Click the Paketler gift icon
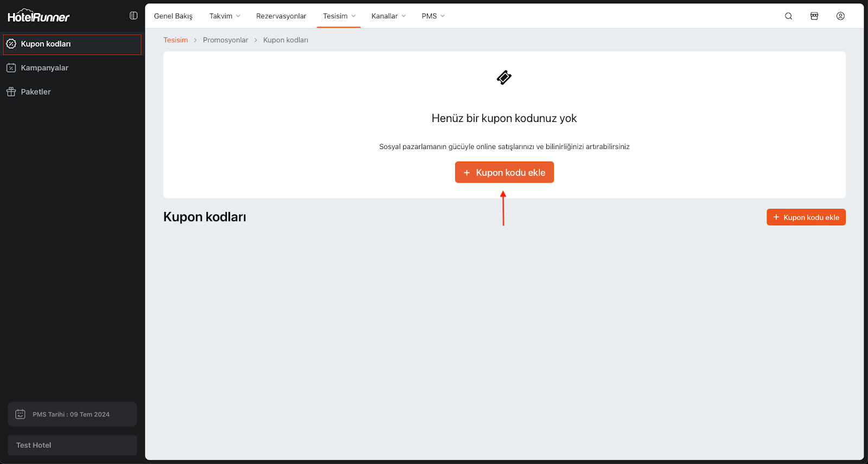Screen dimensions: 868x464 tap(11, 92)
